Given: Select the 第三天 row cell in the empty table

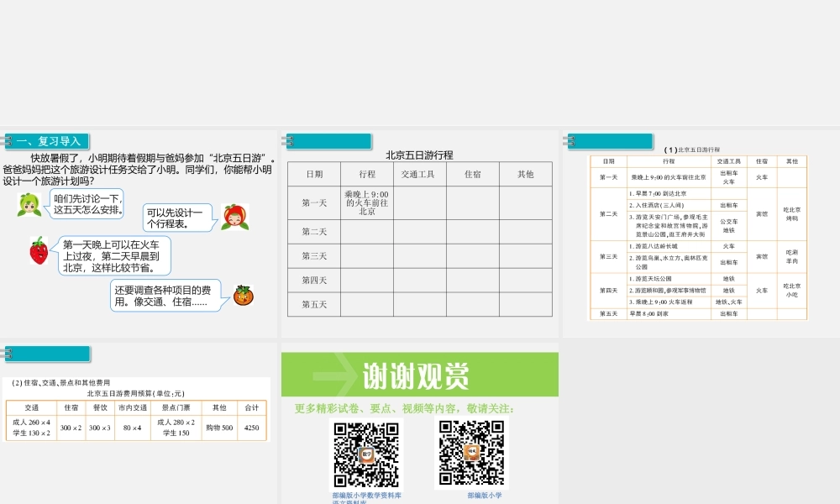Looking at the screenshot, I should click(314, 256).
